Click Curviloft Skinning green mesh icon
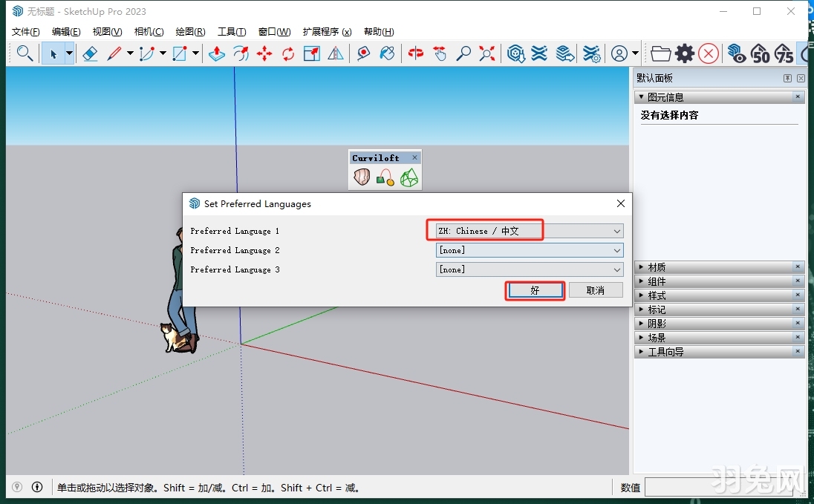Screen dimensions: 814x504 [408, 177]
